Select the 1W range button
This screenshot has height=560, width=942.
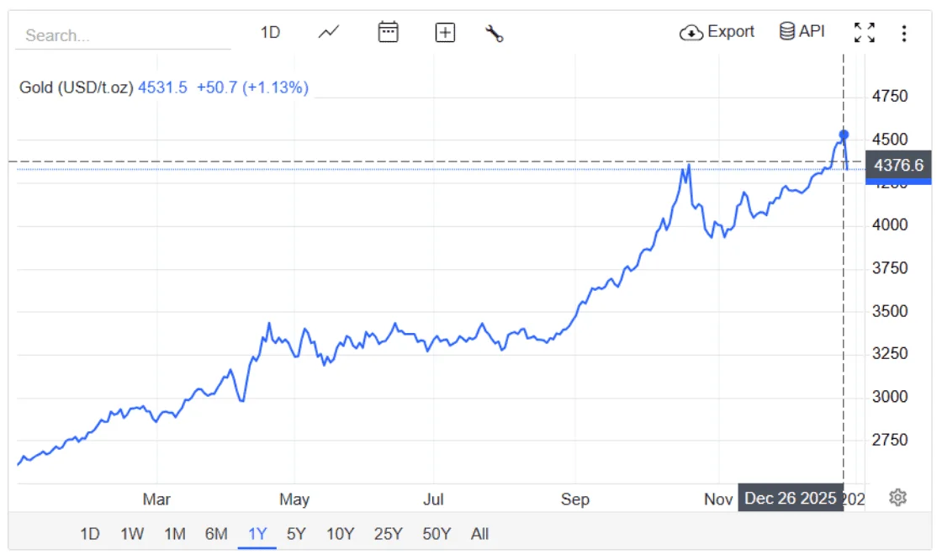tap(131, 533)
